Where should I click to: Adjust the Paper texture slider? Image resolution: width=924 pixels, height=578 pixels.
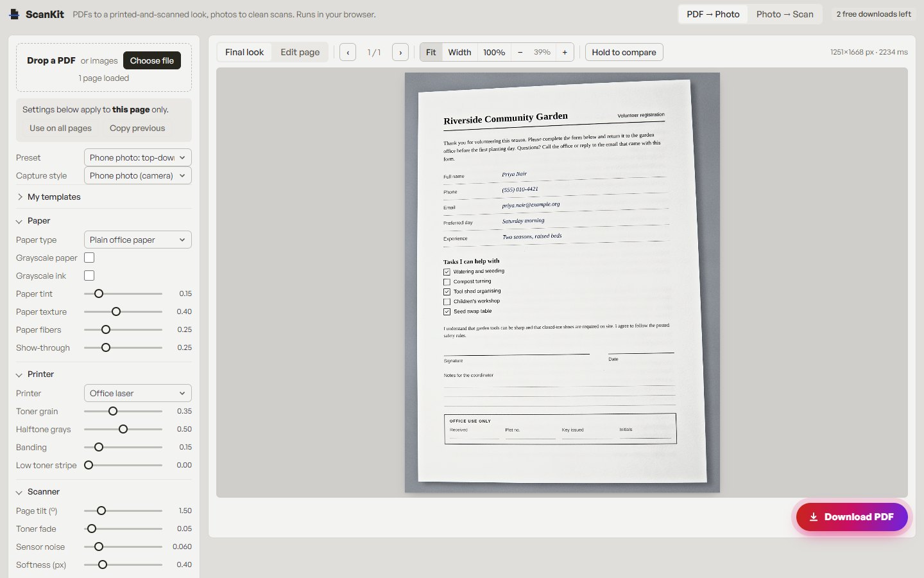pos(123,311)
